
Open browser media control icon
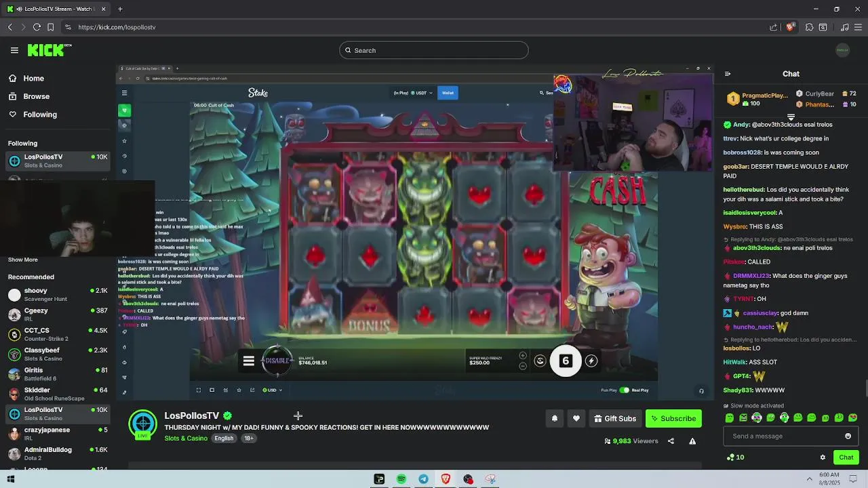(x=844, y=27)
